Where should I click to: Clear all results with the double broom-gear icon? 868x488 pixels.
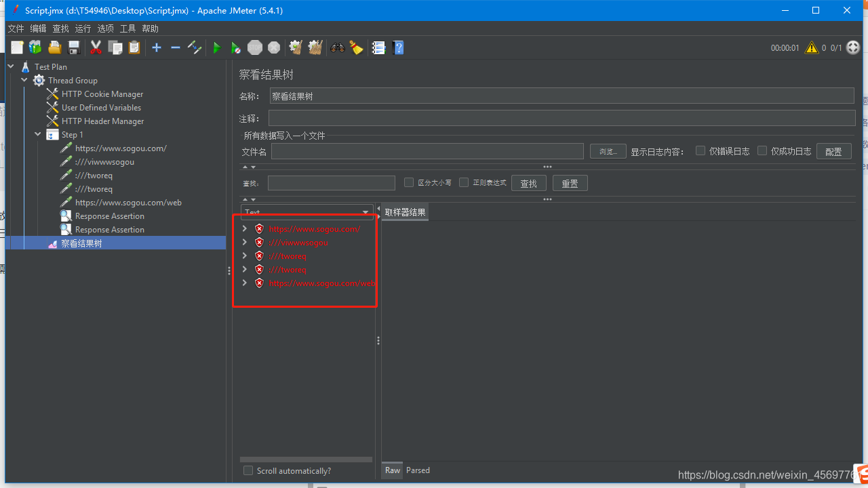(x=315, y=47)
